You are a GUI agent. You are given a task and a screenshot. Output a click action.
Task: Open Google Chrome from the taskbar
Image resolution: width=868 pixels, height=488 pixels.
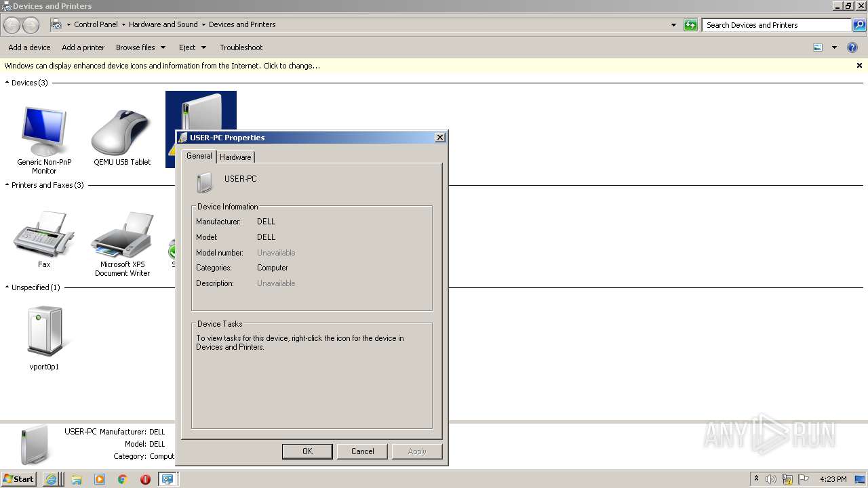pos(122,479)
